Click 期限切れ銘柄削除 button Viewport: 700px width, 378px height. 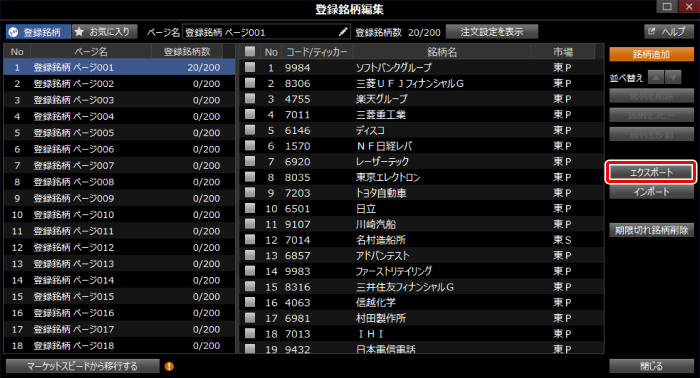coord(651,230)
